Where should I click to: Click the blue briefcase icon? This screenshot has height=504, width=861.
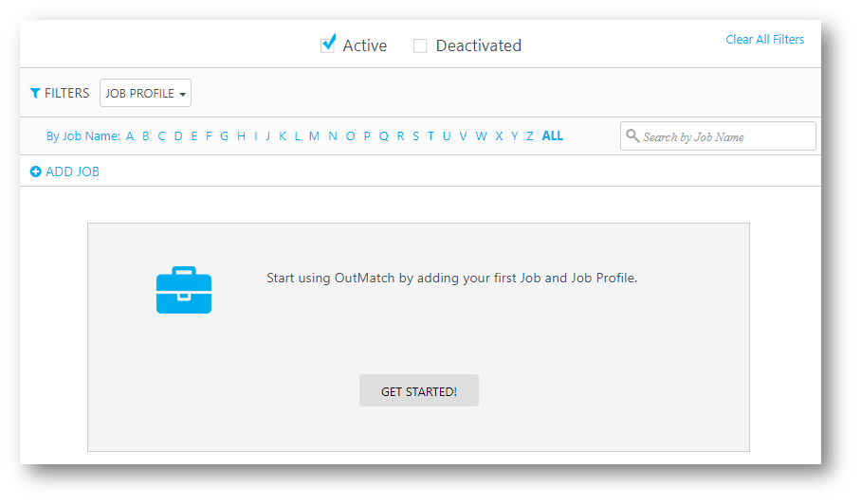[184, 290]
